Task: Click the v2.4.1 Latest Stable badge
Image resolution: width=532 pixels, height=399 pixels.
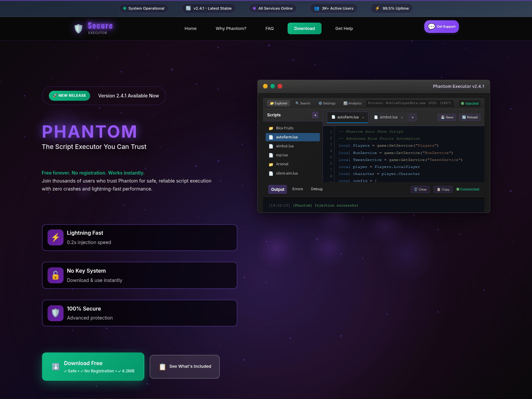Action: tap(209, 8)
